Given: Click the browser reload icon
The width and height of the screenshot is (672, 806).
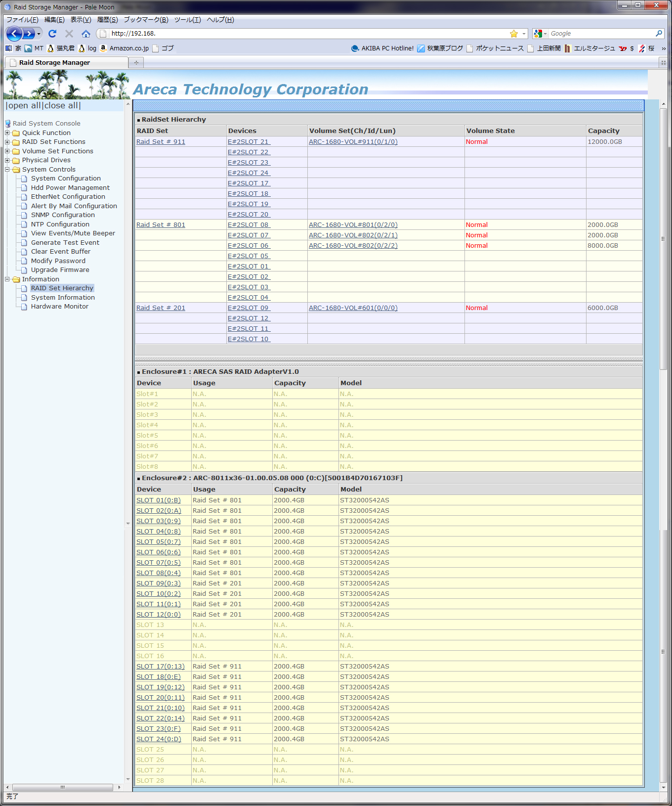Looking at the screenshot, I should click(x=52, y=34).
